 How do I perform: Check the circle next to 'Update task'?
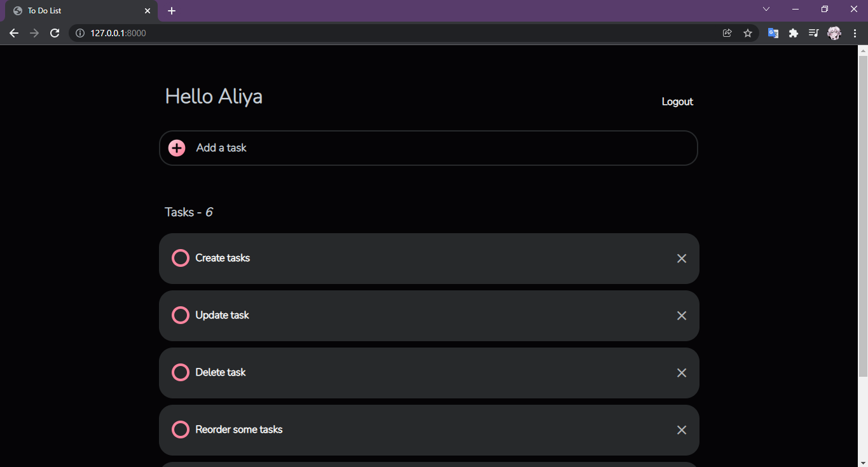click(180, 315)
